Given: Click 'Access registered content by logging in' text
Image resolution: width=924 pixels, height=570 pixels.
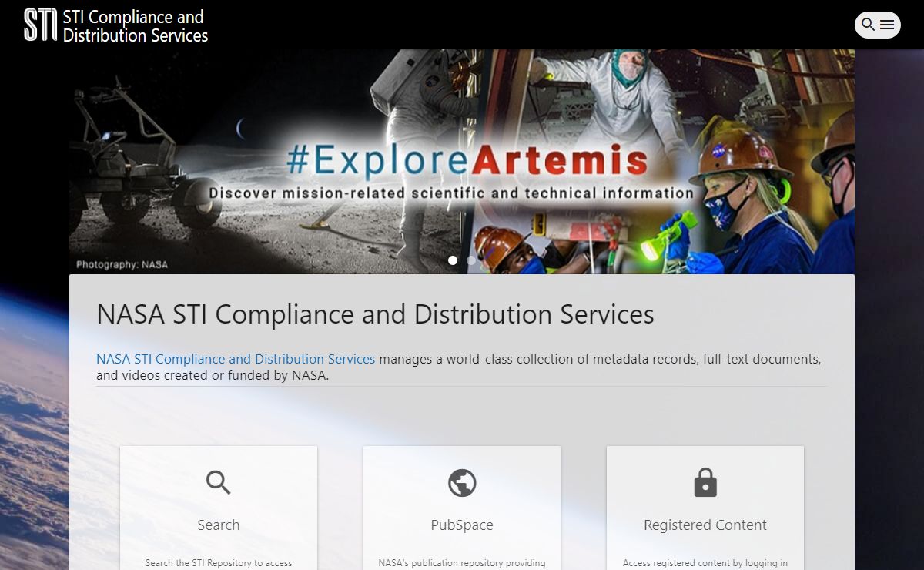Looking at the screenshot, I should point(705,563).
